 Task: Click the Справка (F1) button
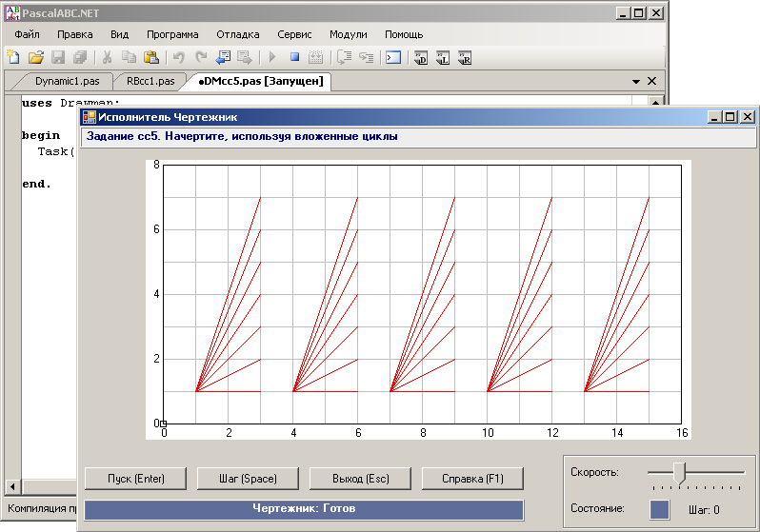pyautogui.click(x=472, y=479)
